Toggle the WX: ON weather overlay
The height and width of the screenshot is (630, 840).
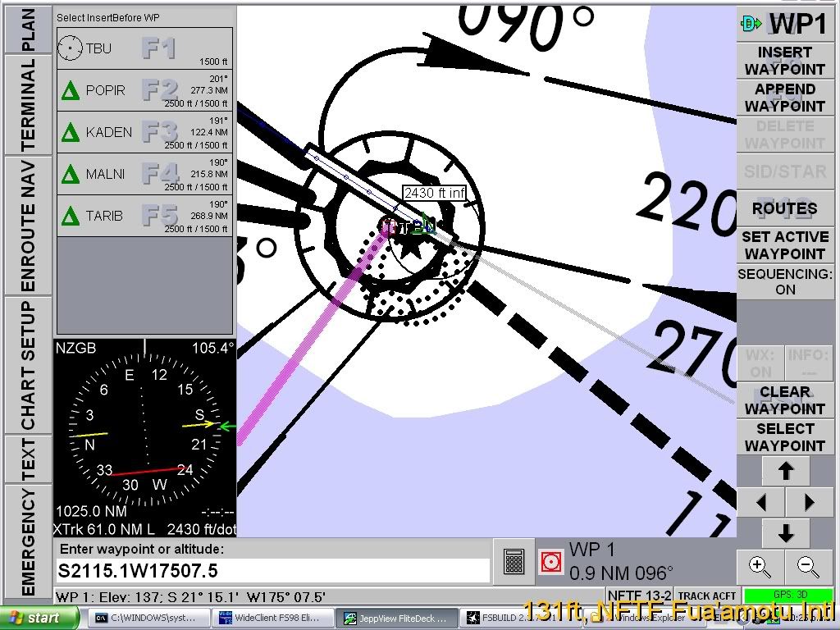[760, 363]
